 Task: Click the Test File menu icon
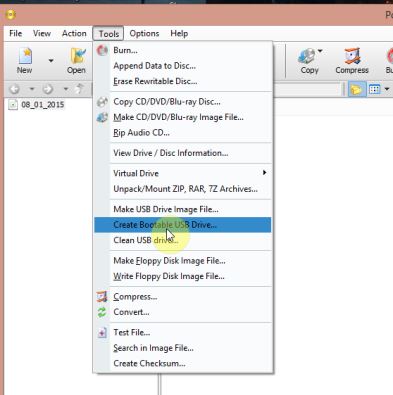(x=102, y=332)
